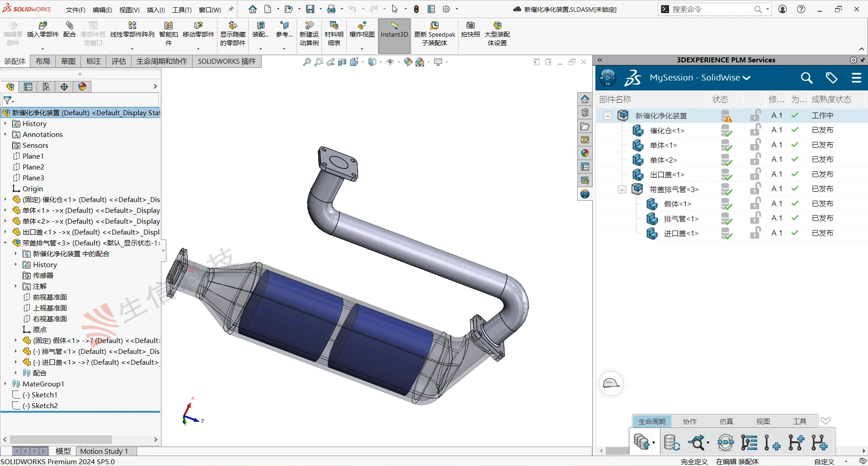Toggle lock for 新催化净化装置 root row
The image size is (868, 466).
click(x=755, y=116)
